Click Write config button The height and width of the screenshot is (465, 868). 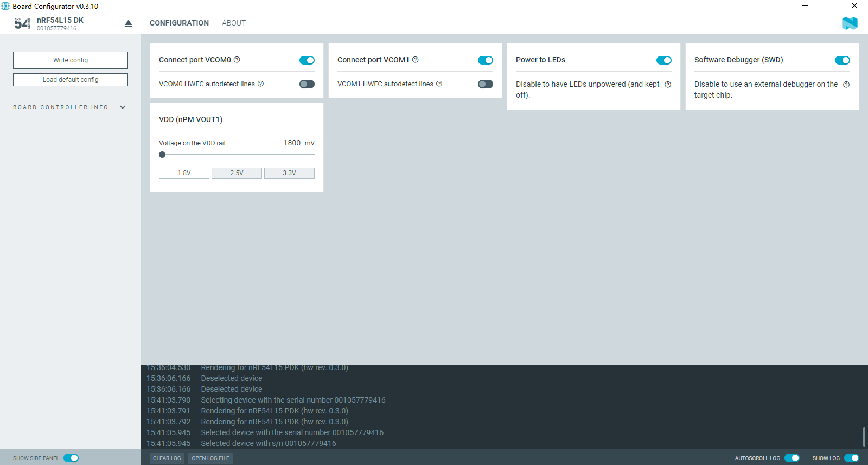pos(71,60)
